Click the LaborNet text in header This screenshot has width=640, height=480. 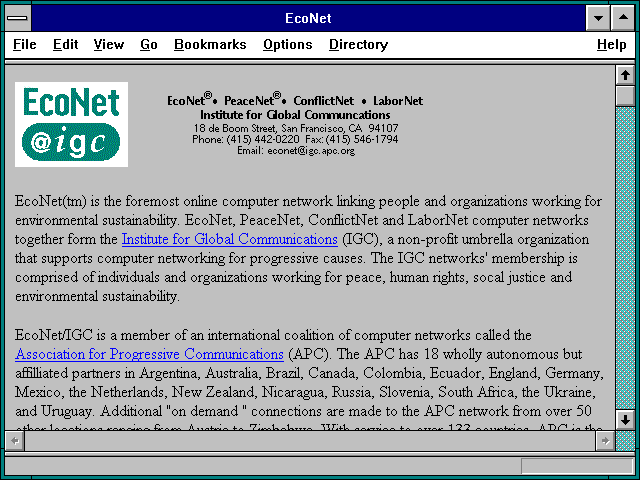[x=398, y=101]
